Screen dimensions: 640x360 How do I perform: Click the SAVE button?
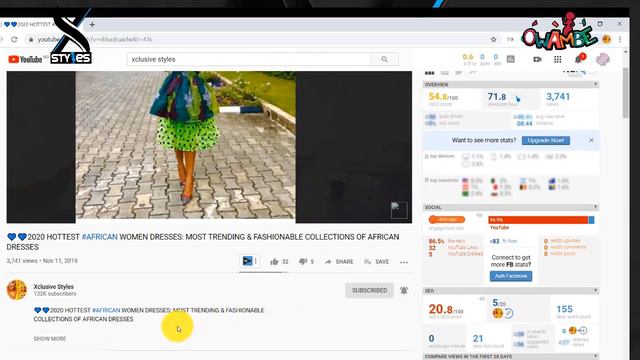tap(376, 262)
